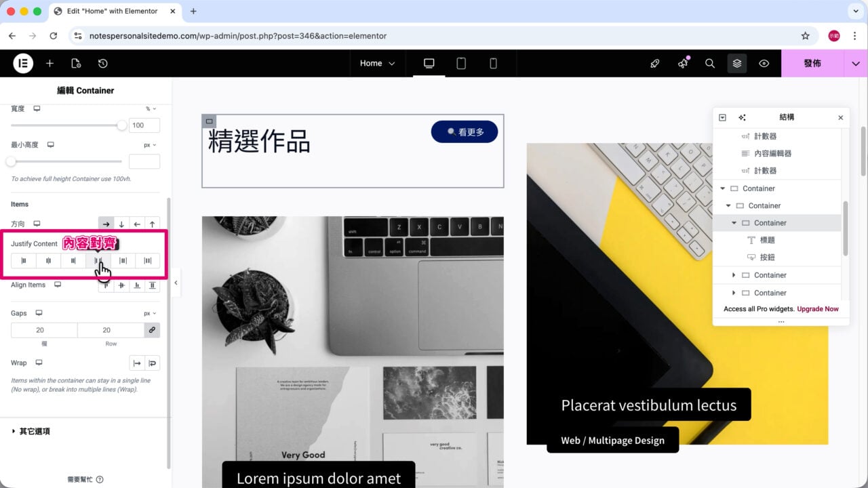Expand the last Container in Structure
The height and width of the screenshot is (488, 868).
click(x=734, y=293)
